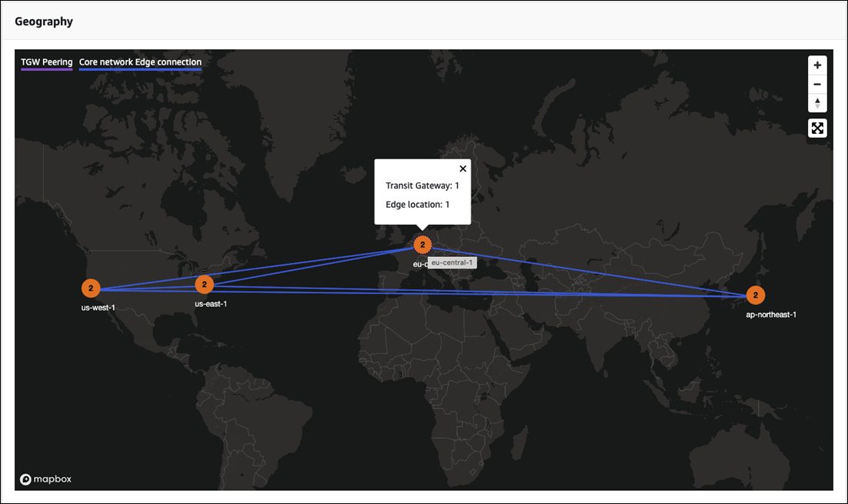Select the us-east-1 location marker

(204, 284)
